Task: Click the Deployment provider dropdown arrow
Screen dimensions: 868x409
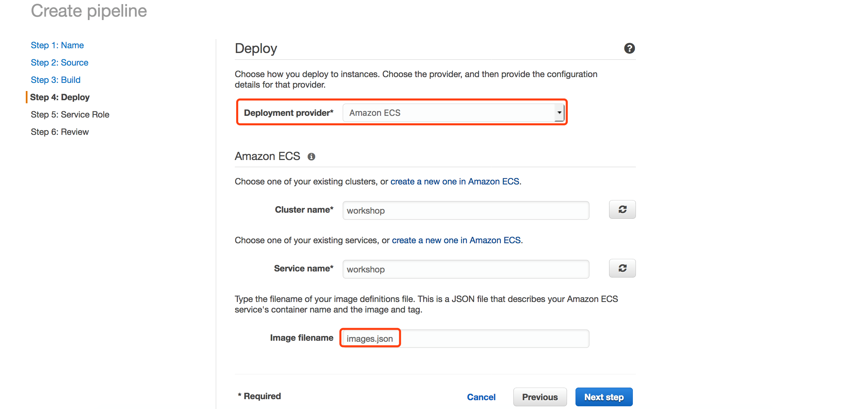Action: (x=559, y=113)
